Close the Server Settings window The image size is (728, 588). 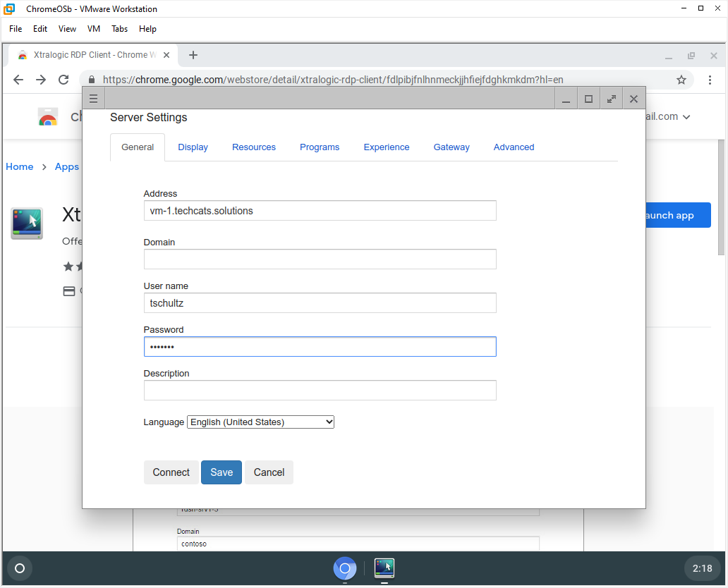[633, 99]
